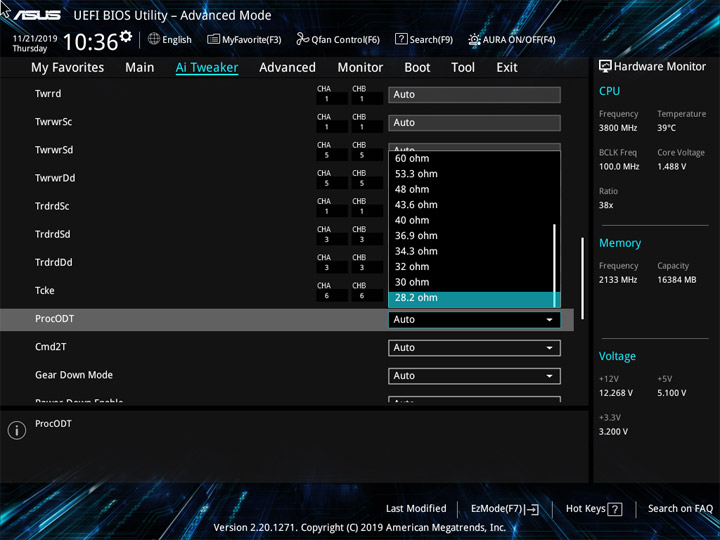Click CPU frequency value 3800 MHz
Image resolution: width=720 pixels, height=540 pixels.
(618, 128)
